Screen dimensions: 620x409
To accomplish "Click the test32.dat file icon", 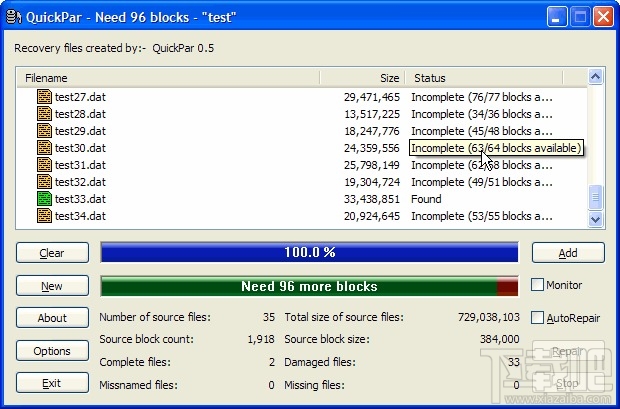I will click(x=44, y=182).
